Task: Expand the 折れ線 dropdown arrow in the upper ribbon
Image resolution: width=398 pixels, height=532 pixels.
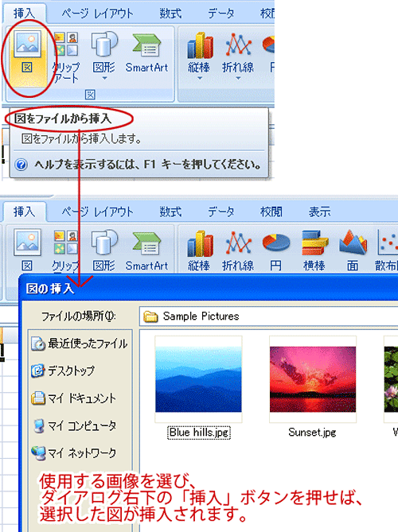Action: [238, 79]
